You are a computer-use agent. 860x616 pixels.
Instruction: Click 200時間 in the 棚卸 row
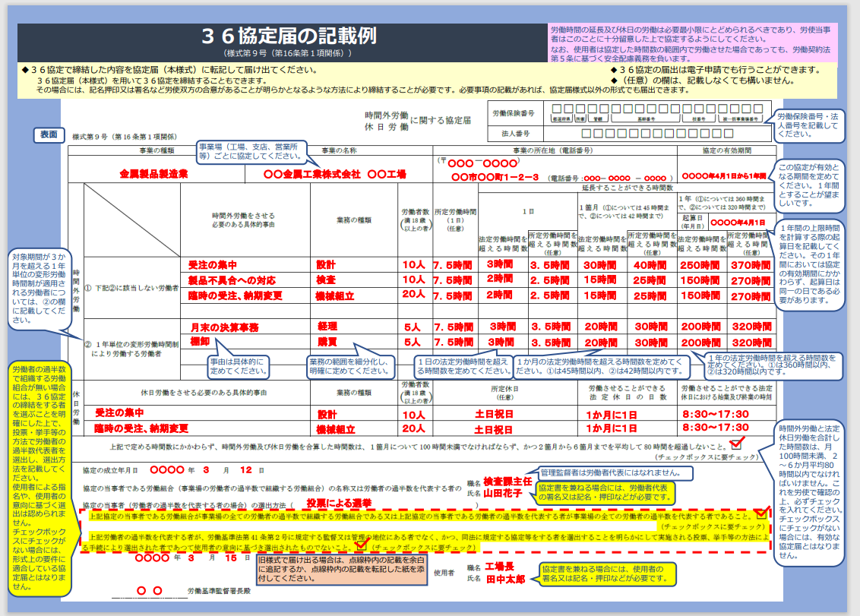click(701, 343)
